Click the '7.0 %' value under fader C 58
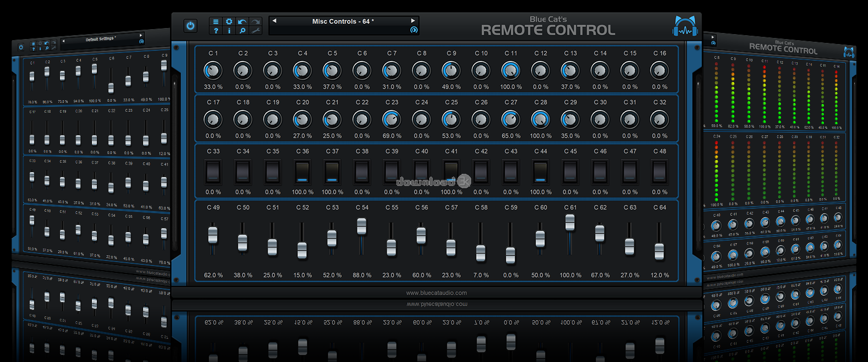The image size is (868, 362). click(481, 275)
